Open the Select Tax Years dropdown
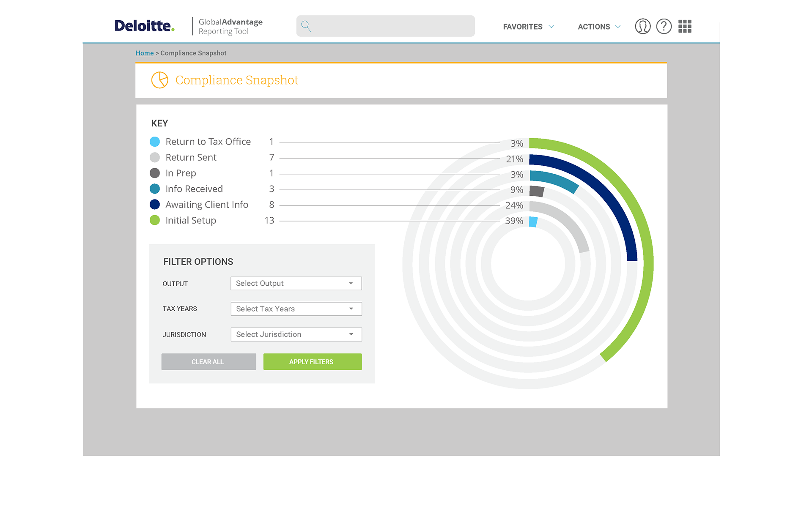This screenshot has width=812, height=525. click(x=296, y=309)
